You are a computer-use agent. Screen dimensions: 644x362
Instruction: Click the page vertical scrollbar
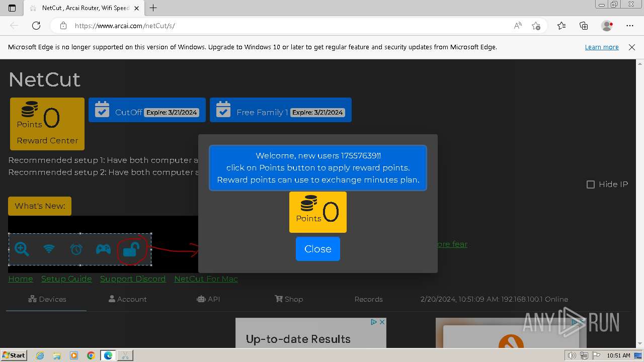tap(640, 203)
